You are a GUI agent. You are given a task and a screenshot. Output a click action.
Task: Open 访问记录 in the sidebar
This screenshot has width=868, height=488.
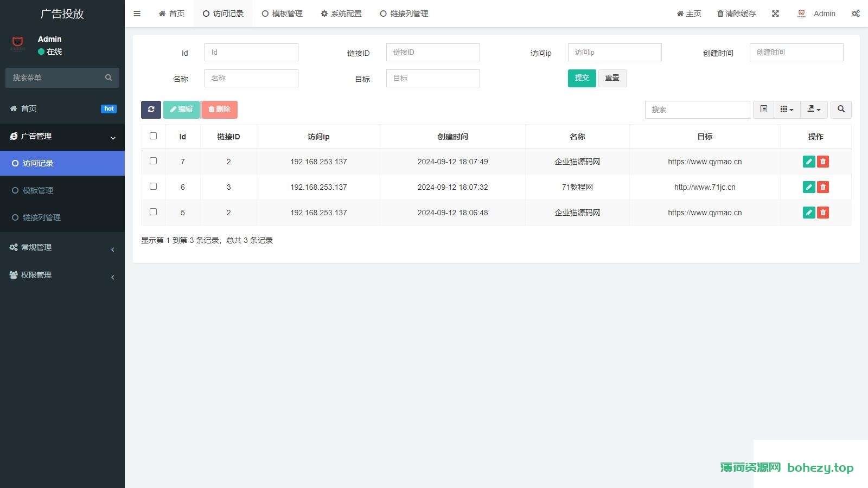62,163
